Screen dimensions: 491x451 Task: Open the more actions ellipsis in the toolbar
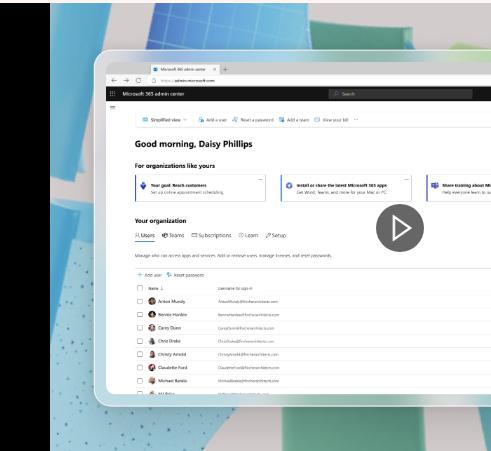(356, 119)
